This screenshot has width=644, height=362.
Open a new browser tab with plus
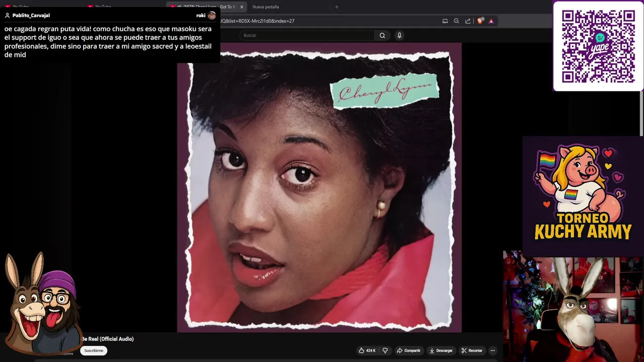tap(337, 7)
